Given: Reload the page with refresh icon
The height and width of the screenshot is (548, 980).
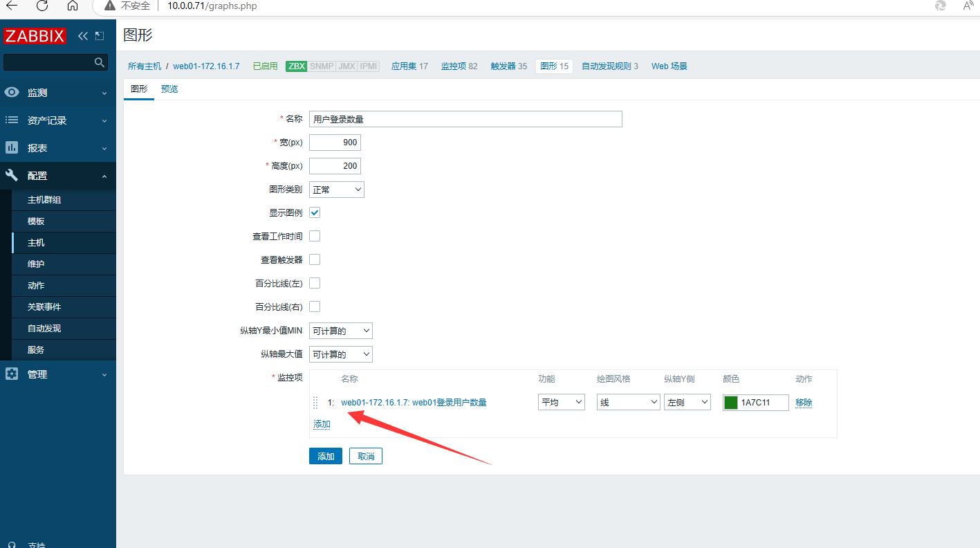Looking at the screenshot, I should [42, 6].
